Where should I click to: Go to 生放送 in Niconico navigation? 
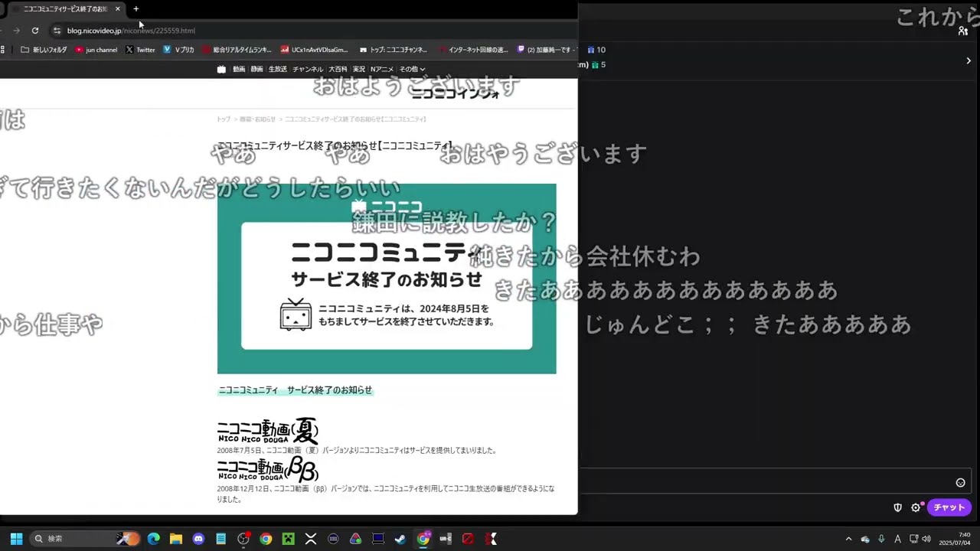[277, 69]
